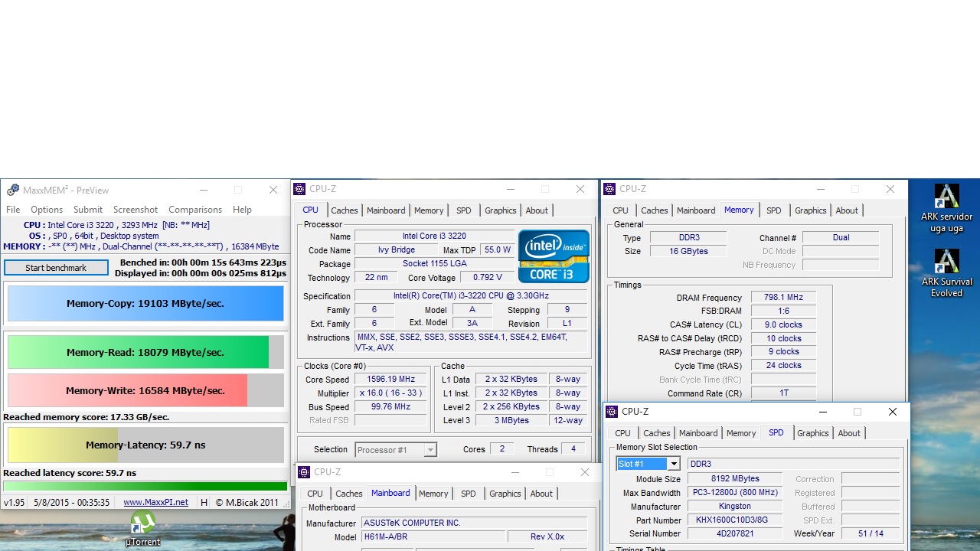The width and height of the screenshot is (980, 551).
Task: Click the Manufacturer field ASUSTeK COMPUTER INC.
Action: click(475, 523)
